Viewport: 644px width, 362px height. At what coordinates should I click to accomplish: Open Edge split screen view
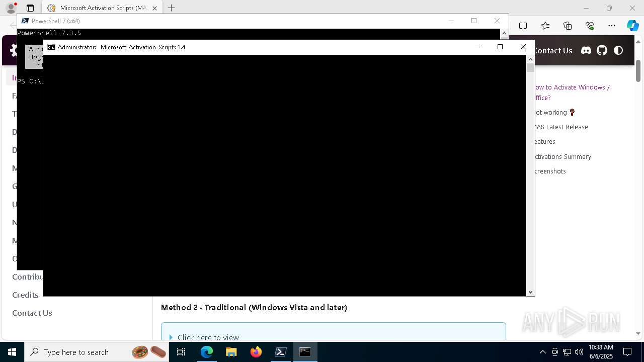(523, 26)
